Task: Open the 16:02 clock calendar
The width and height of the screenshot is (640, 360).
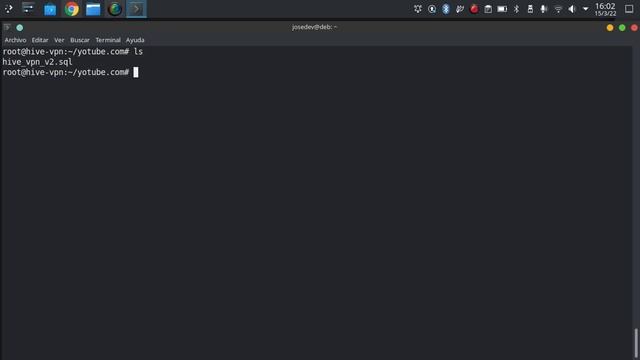Action: pos(605,9)
